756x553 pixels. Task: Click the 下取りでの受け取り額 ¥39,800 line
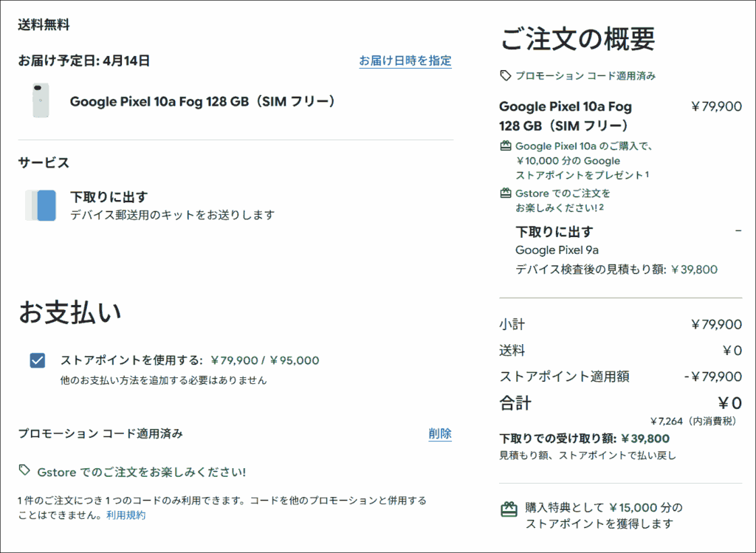point(584,439)
